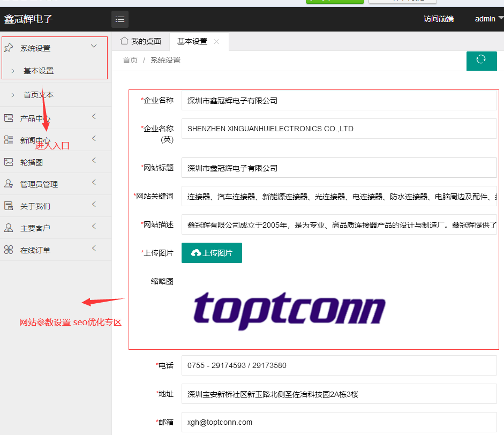The height and width of the screenshot is (435, 504).
Task: Click the 管理员管理 user icon
Action: 9,184
